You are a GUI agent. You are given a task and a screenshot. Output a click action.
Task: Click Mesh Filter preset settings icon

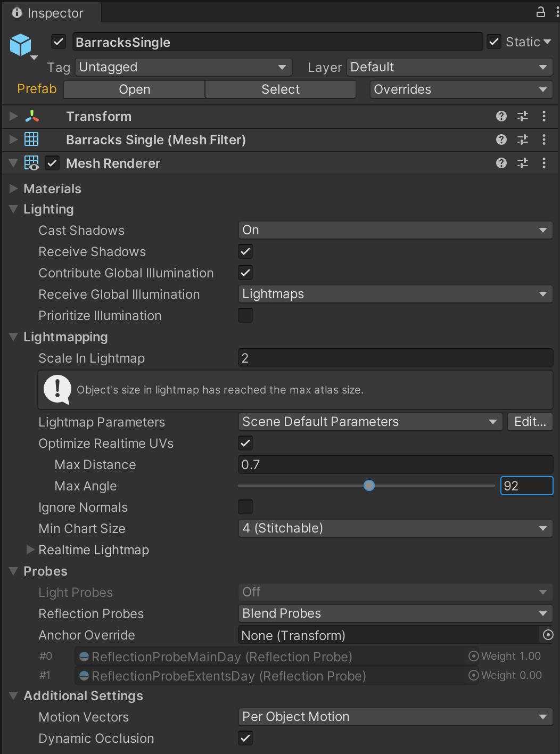pyautogui.click(x=522, y=140)
